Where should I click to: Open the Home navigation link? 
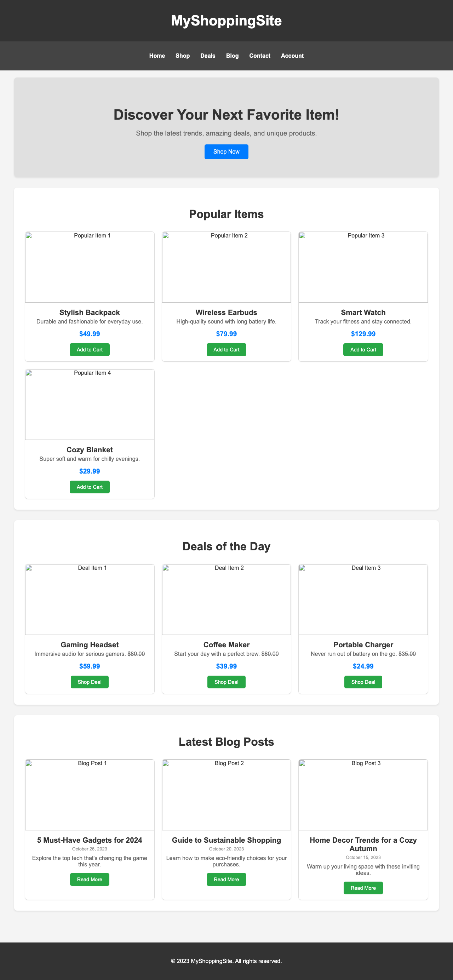[x=157, y=56]
